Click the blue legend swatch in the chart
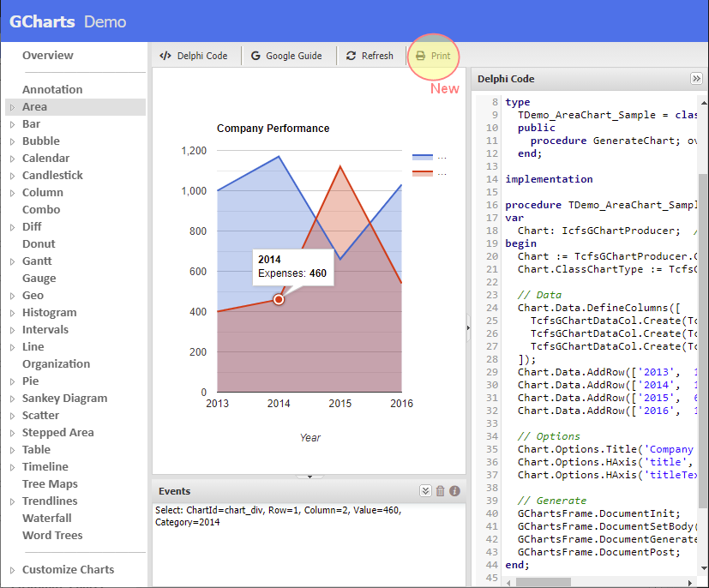 click(x=423, y=158)
